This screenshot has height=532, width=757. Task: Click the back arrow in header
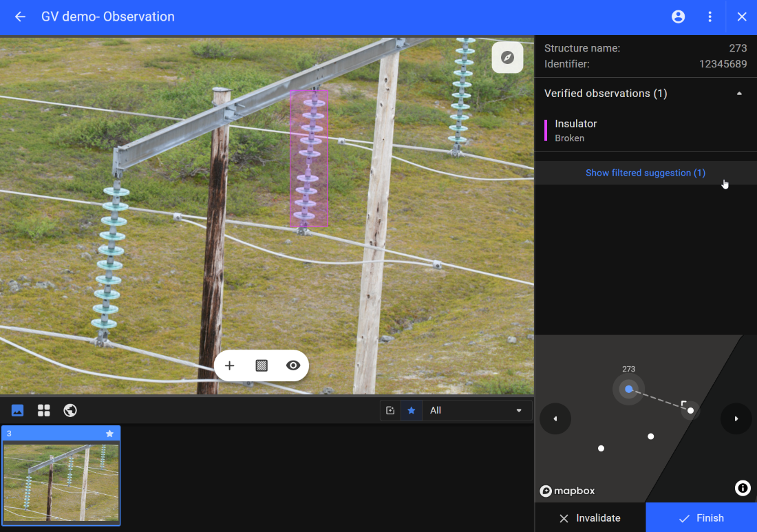click(x=20, y=17)
